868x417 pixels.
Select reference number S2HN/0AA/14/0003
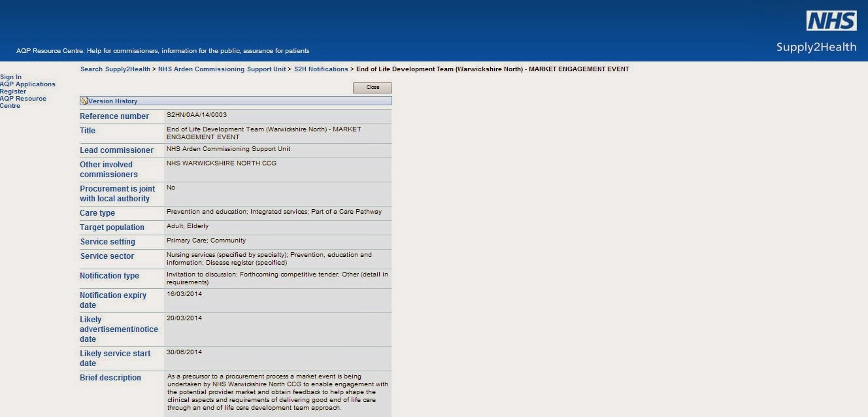pyautogui.click(x=197, y=115)
